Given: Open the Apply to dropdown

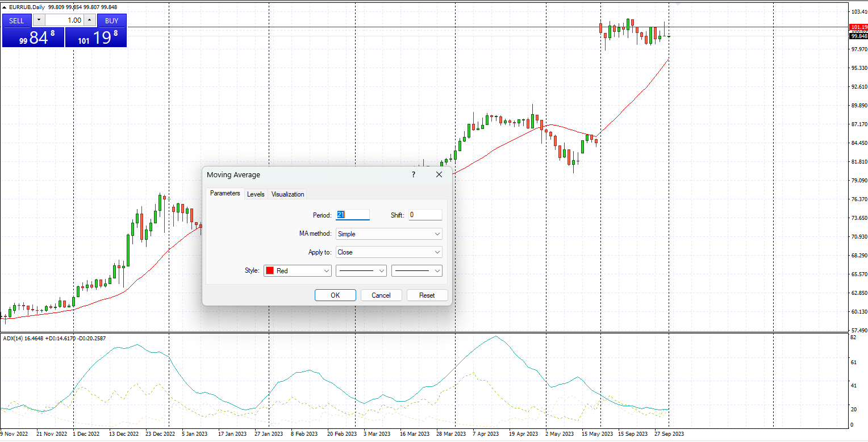Looking at the screenshot, I should pyautogui.click(x=389, y=252).
